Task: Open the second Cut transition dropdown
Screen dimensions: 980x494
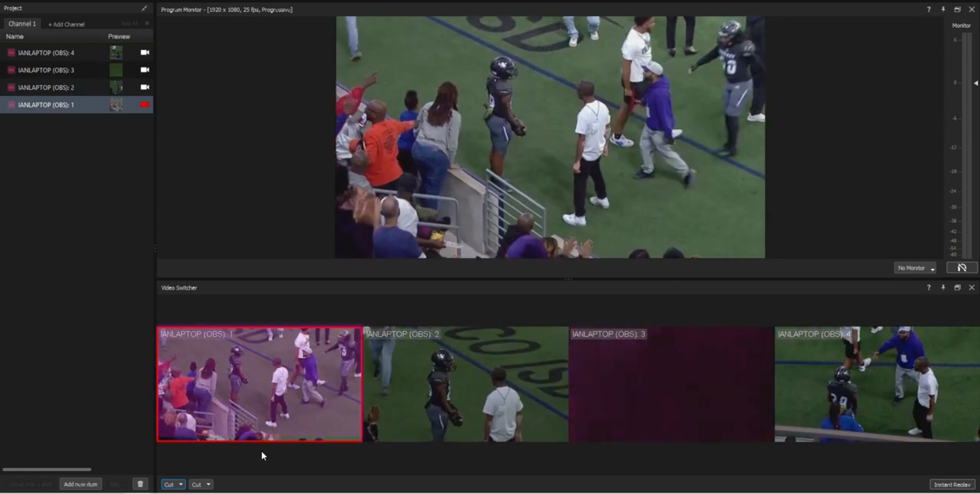Action: click(201, 485)
